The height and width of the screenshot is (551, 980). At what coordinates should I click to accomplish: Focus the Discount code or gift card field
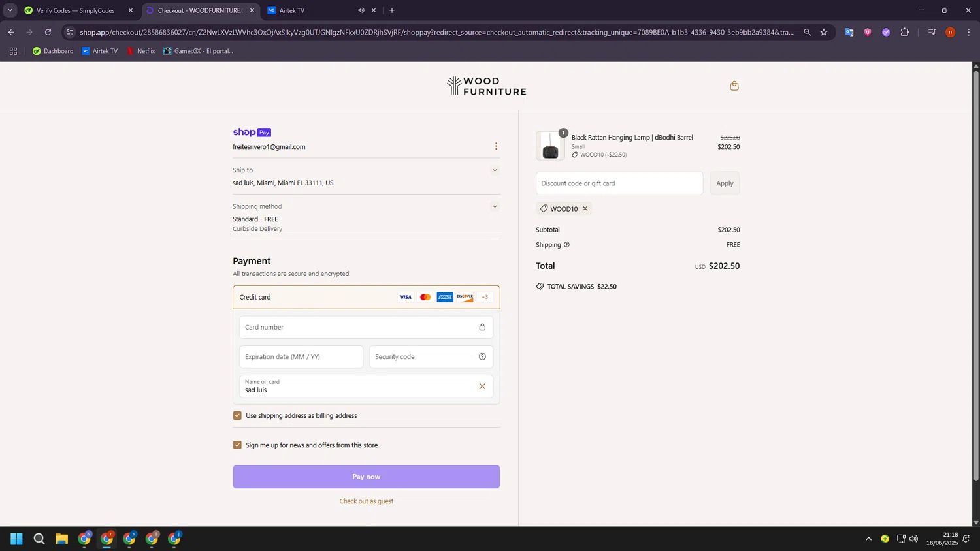619,183
